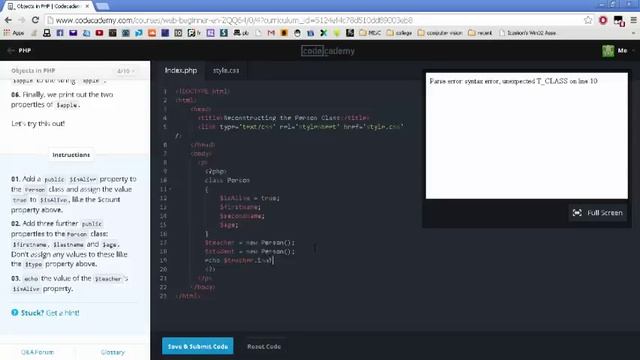Open the purple mail bookmark icon
This screenshot has width=640, height=360.
tap(73, 33)
